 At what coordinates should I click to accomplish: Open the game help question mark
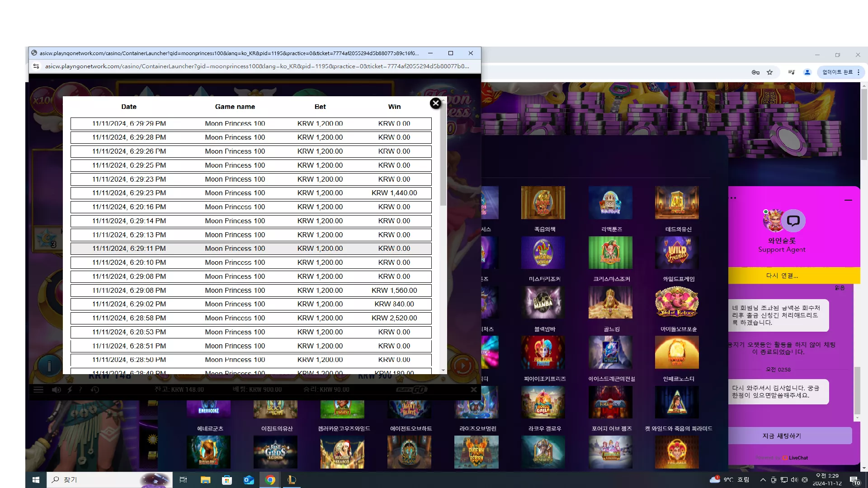pos(81,389)
